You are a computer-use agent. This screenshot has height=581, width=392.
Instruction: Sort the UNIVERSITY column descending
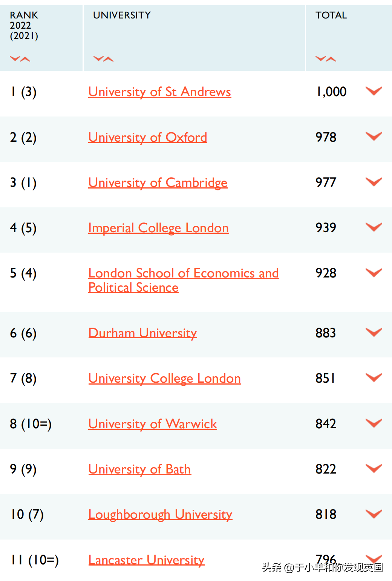pos(98,58)
